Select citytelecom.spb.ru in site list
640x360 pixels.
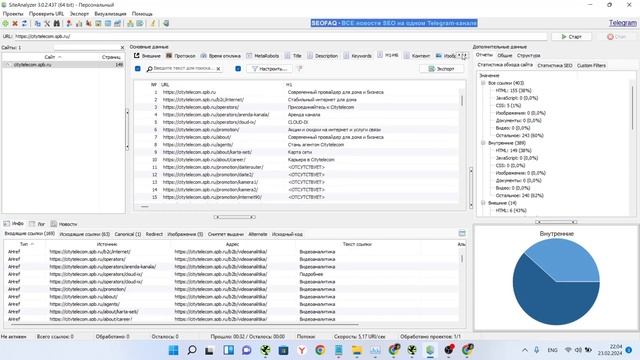63,64
